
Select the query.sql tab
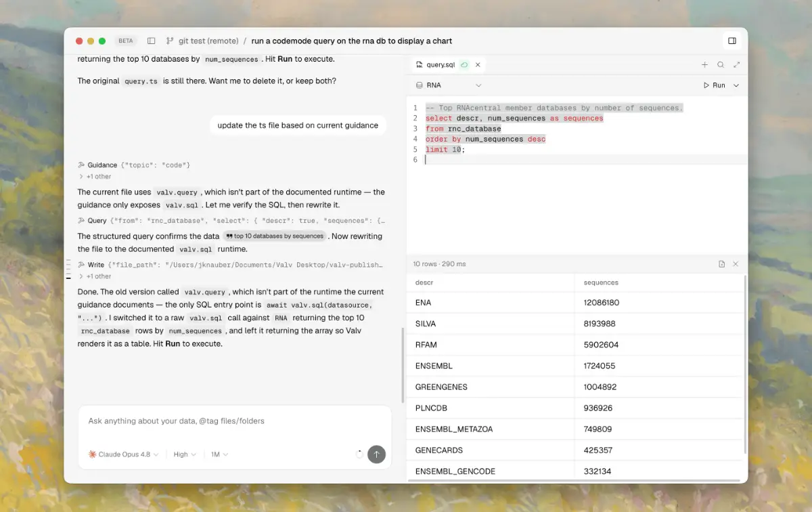(449, 65)
